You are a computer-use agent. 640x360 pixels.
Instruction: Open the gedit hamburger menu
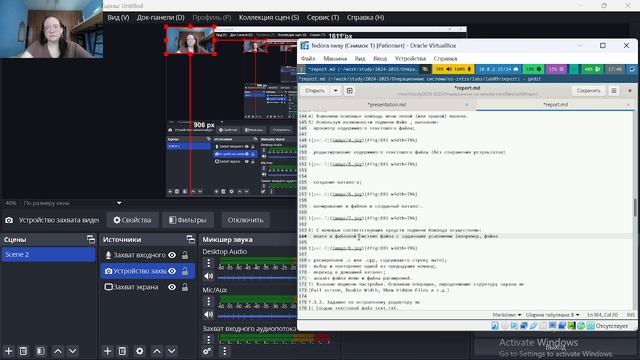coord(613,91)
